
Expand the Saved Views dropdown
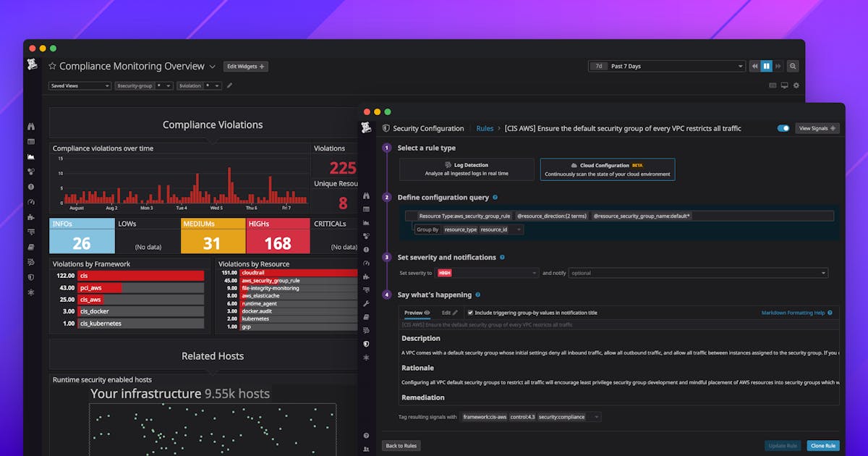point(80,85)
